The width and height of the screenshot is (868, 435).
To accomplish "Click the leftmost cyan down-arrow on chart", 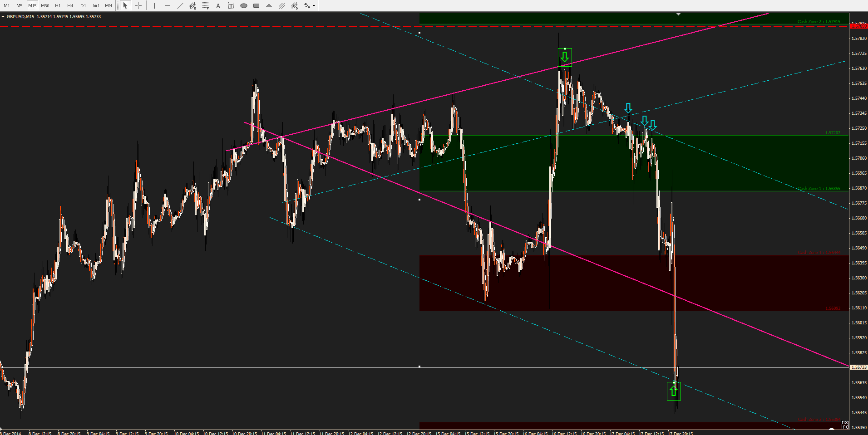I will click(628, 108).
